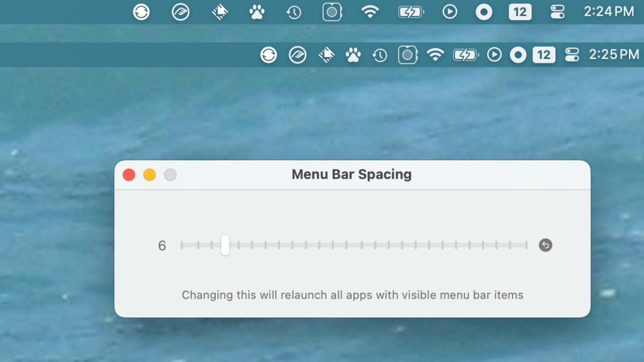The width and height of the screenshot is (644, 362).
Task: Open Time Machine icon in upper menu bar
Action: pyautogui.click(x=294, y=12)
